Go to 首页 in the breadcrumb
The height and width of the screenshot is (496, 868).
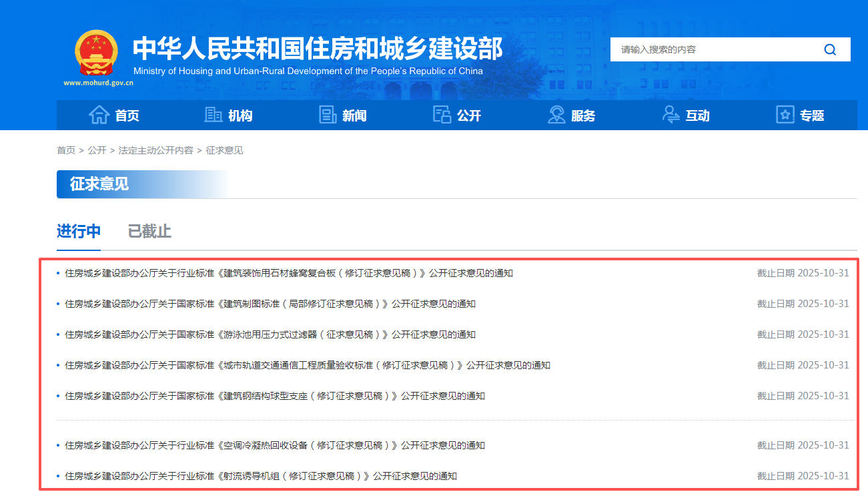(66, 151)
